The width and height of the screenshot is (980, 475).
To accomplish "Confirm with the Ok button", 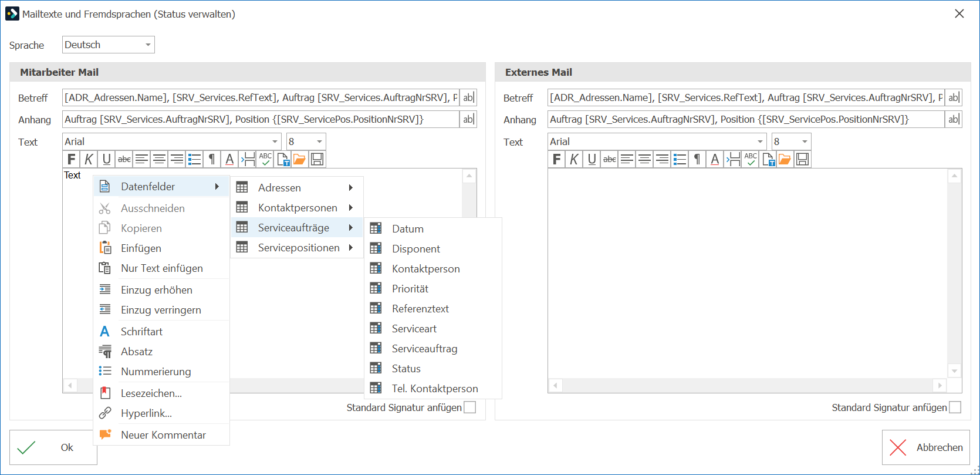I will 53,447.
